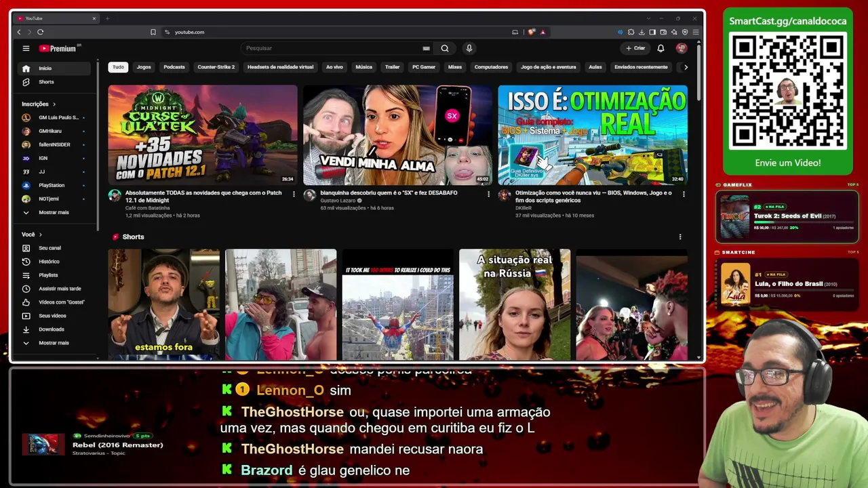868x488 pixels.
Task: Open Shorts in the sidebar
Action: click(x=54, y=82)
